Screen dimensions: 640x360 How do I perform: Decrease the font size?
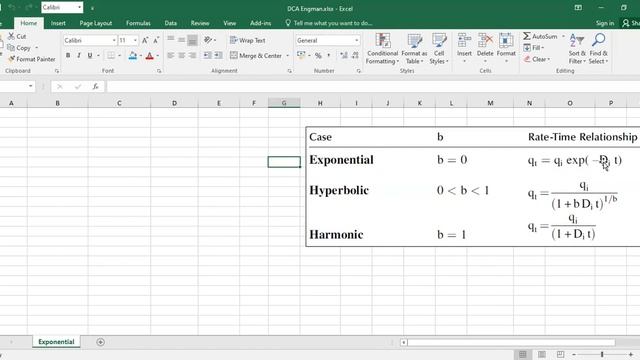pyautogui.click(x=156, y=40)
